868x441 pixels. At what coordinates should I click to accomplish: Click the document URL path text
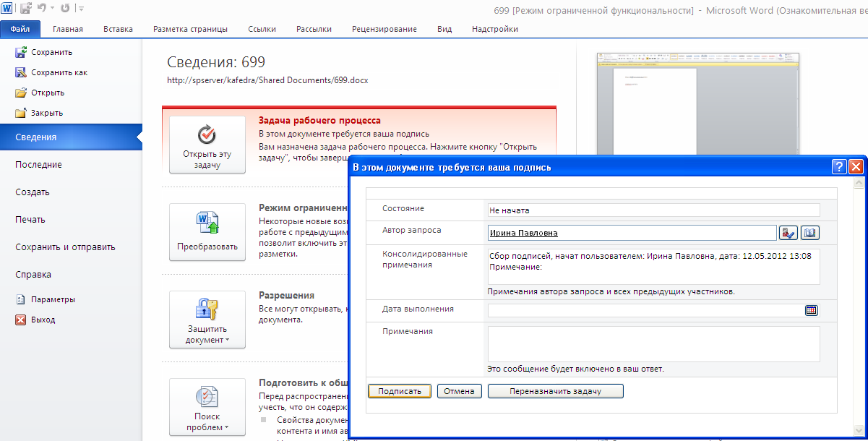[x=267, y=80]
